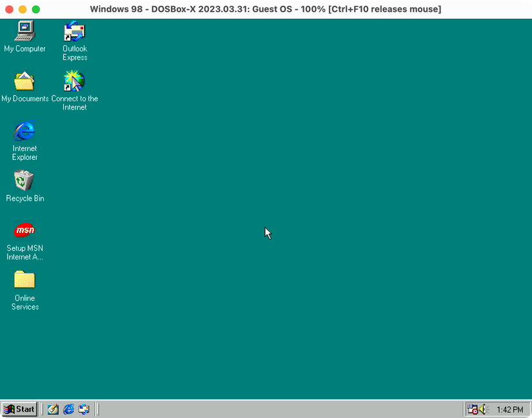Open the My Documents folder
Screen dimensions: 532x418
coord(25,82)
